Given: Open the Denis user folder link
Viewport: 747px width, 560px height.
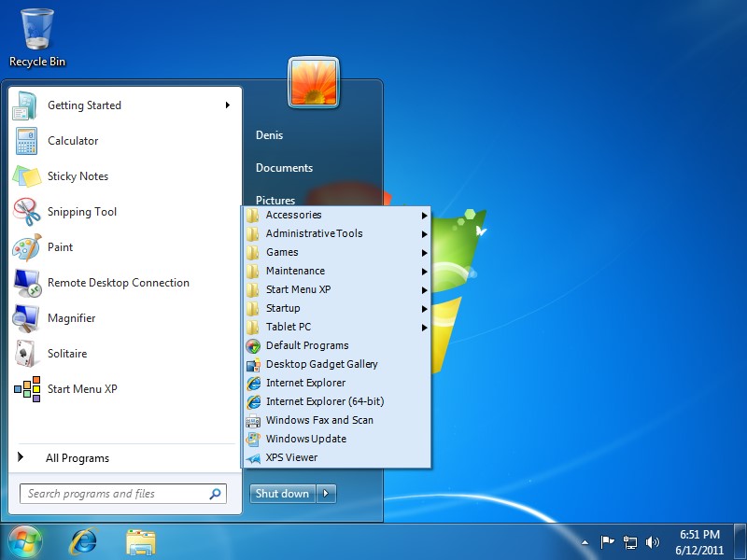Looking at the screenshot, I should (x=269, y=135).
